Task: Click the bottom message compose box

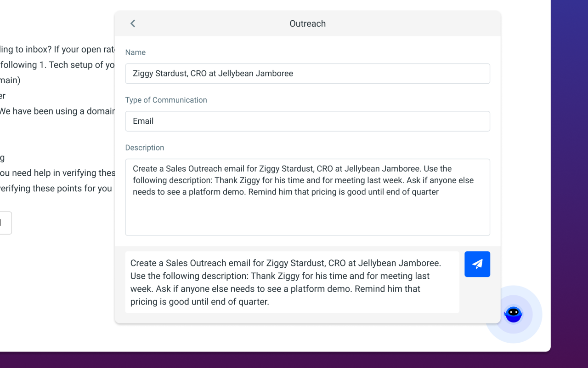Action: click(x=292, y=282)
